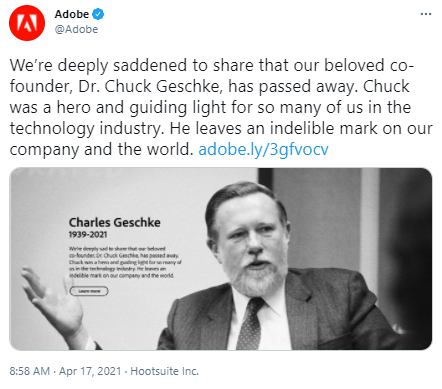The image size is (442, 389).
Task: Click the blue verified badge
Action: coord(98,14)
